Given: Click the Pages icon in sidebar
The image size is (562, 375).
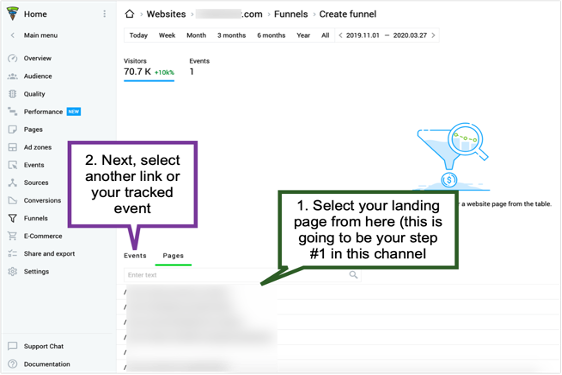Looking at the screenshot, I should click(13, 129).
